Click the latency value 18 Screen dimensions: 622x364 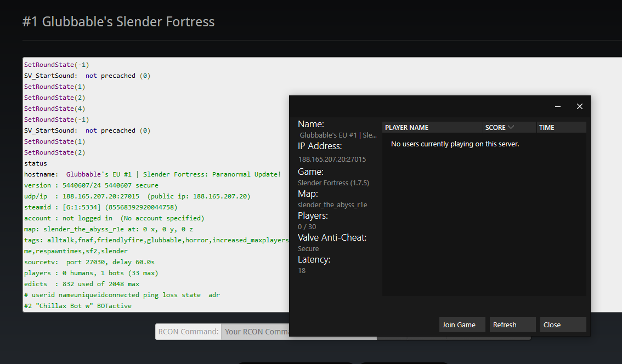pyautogui.click(x=302, y=271)
